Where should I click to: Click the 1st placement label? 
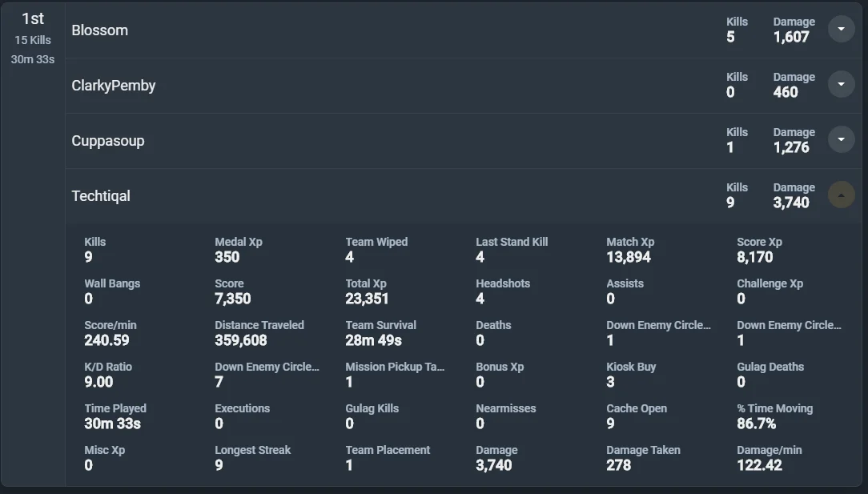tap(33, 19)
